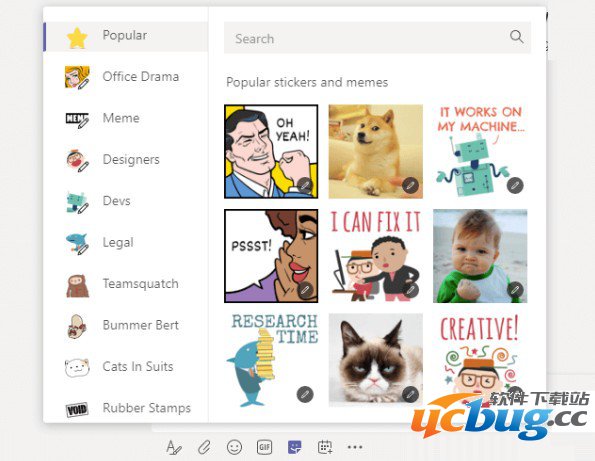Click the purple Sticker icon
This screenshot has width=595, height=461.
point(294,447)
